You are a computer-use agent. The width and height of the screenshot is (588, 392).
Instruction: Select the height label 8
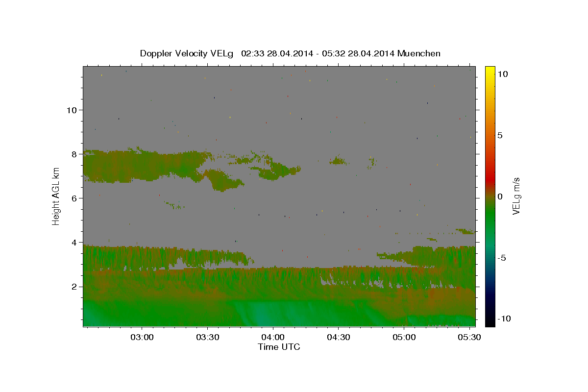click(x=74, y=154)
